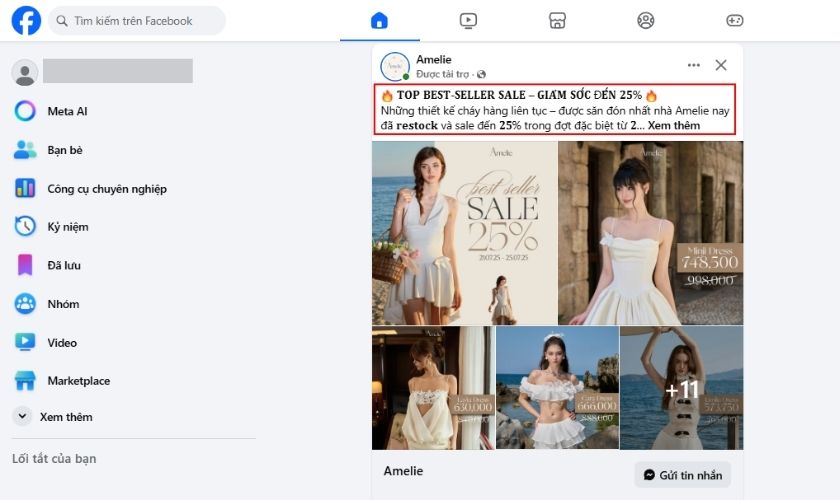
Task: Open Amelie page avatar on the post
Action: coord(395,66)
